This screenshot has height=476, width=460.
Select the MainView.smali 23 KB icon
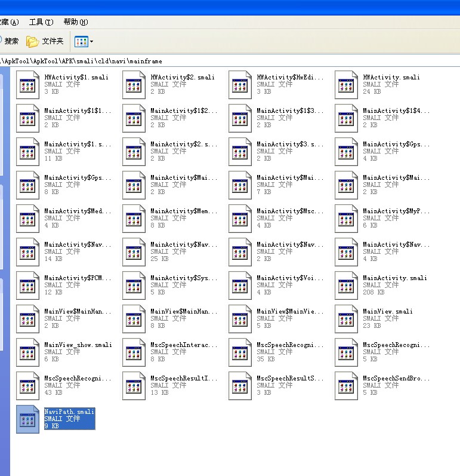pos(346,319)
